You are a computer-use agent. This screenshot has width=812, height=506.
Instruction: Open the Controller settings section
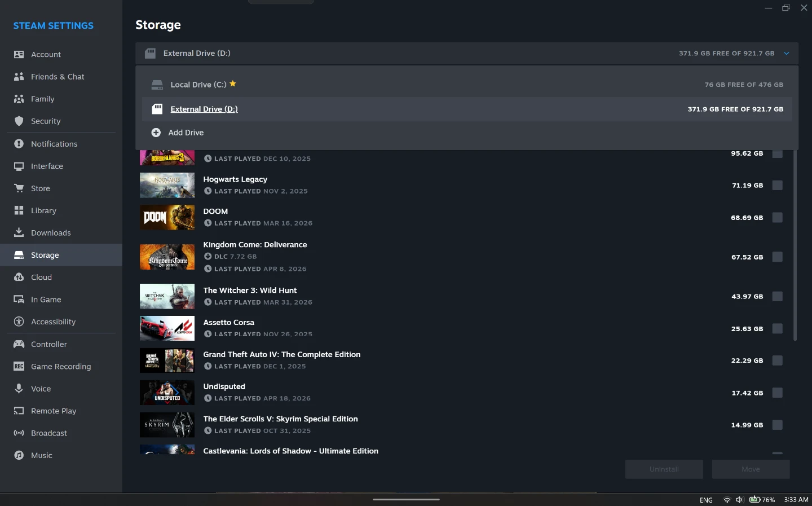(61, 344)
